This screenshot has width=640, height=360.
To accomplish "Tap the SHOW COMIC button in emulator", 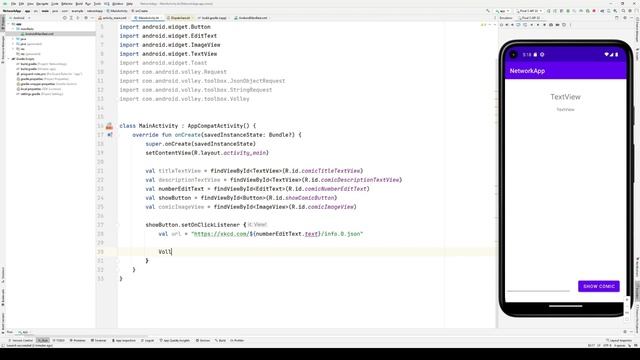I will coord(599,286).
